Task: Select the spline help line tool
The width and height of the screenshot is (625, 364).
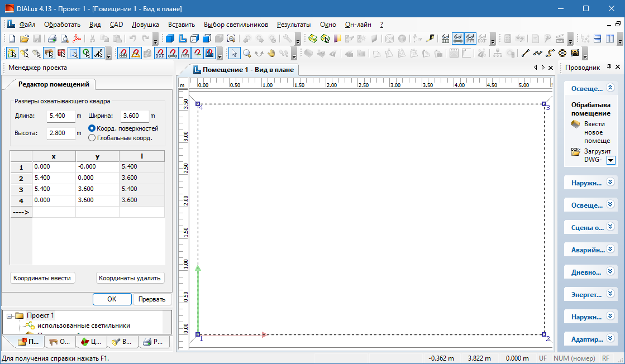Action: tap(550, 53)
